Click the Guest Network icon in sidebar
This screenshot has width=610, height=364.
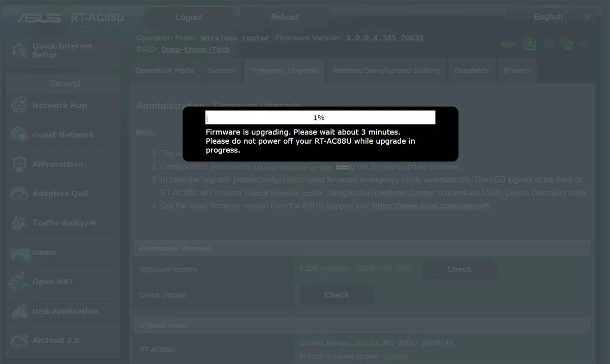pos(19,135)
